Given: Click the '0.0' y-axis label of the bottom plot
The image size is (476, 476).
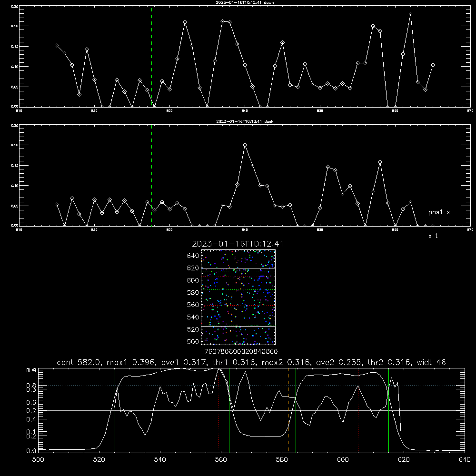Looking at the screenshot, I should click(31, 451).
